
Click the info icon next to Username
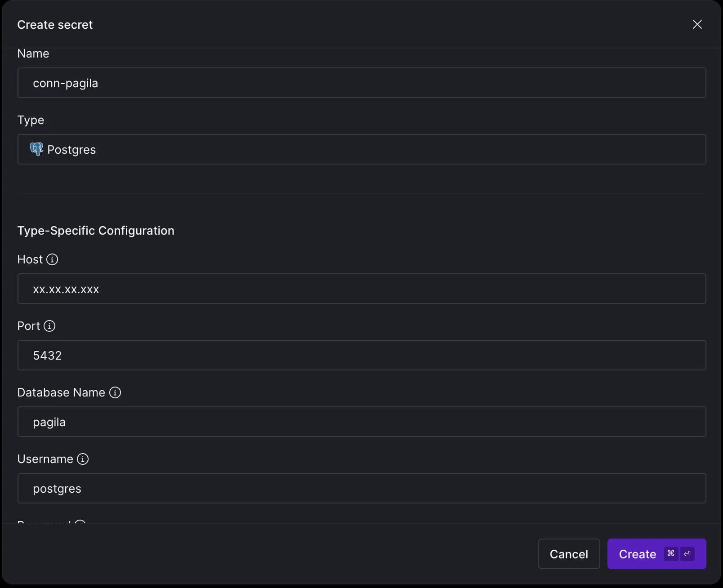tap(83, 459)
